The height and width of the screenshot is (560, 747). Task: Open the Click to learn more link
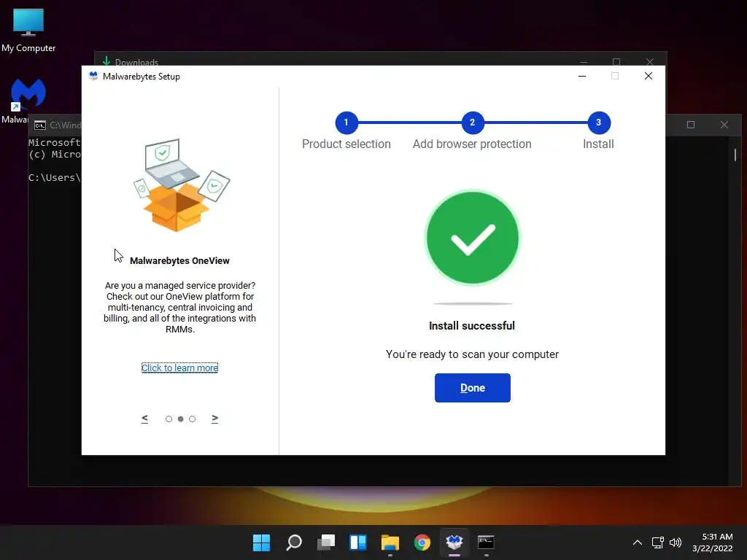click(179, 367)
